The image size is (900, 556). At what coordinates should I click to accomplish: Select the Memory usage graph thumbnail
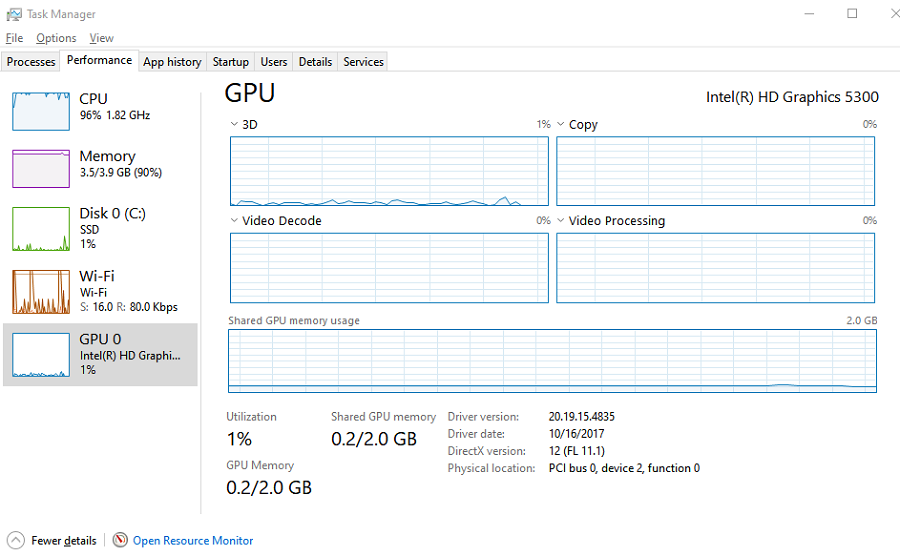click(x=41, y=168)
